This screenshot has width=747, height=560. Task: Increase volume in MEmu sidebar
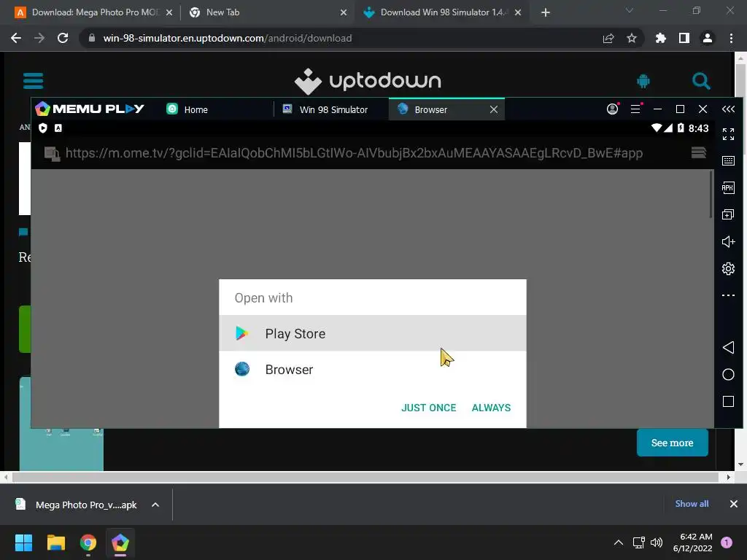(x=728, y=242)
